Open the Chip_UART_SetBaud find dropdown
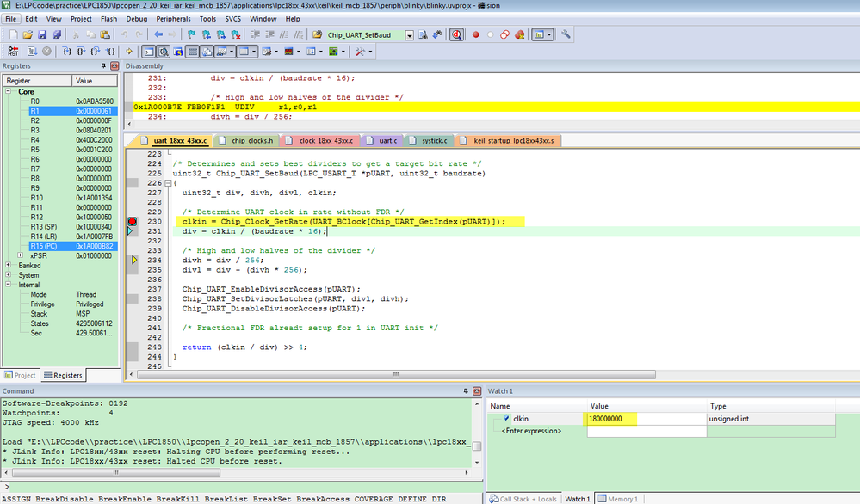Screen dimensions: 860x504 (x=409, y=34)
